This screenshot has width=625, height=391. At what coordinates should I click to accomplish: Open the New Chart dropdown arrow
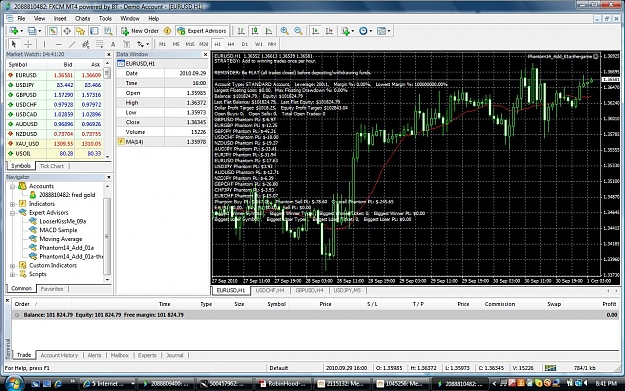21,31
